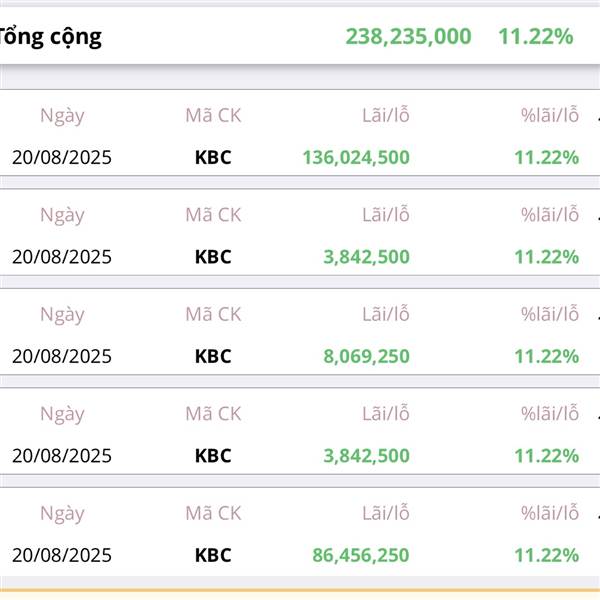Click Ngày header above the 8,069,250 row
Screen dimensions: 600x600
click(x=62, y=315)
